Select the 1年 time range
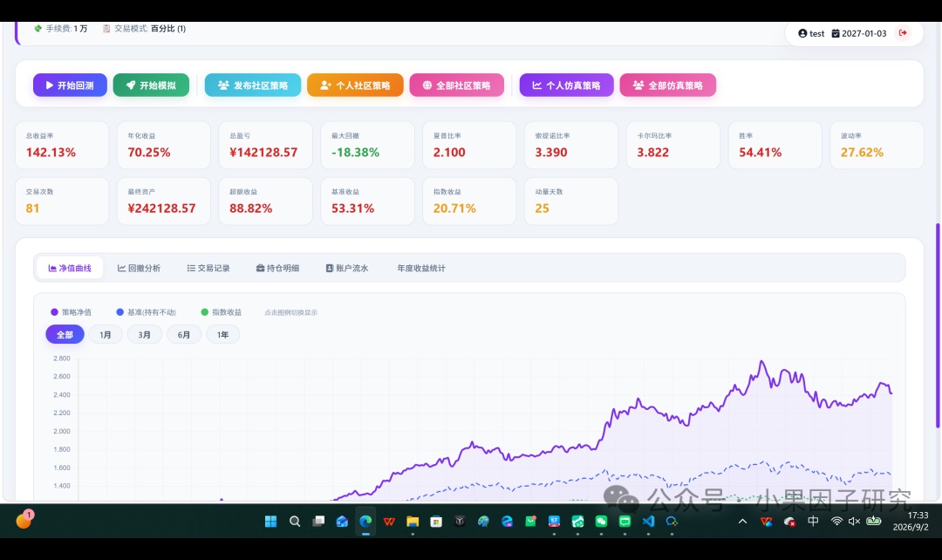 (x=223, y=335)
